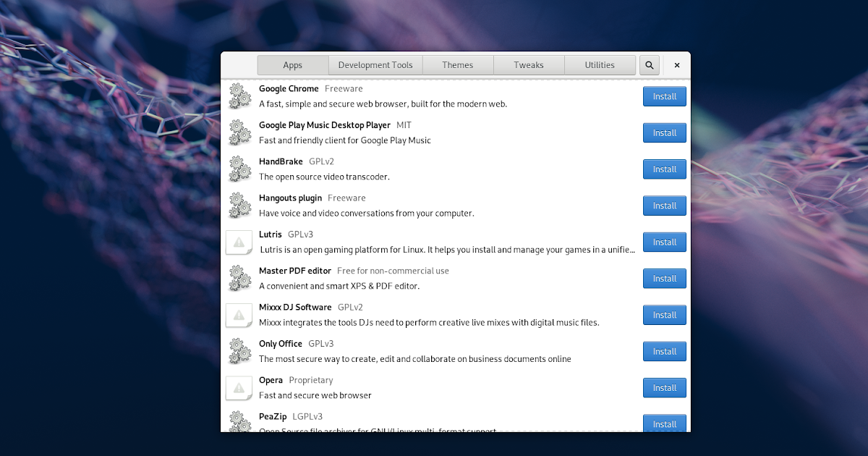Install Google Play Music Desktop Player
This screenshot has width=868, height=456.
[x=664, y=132]
